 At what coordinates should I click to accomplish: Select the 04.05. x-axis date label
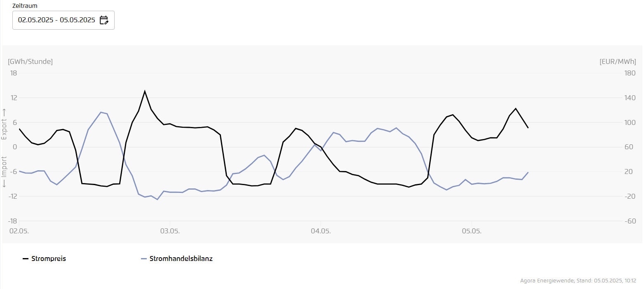pos(321,230)
